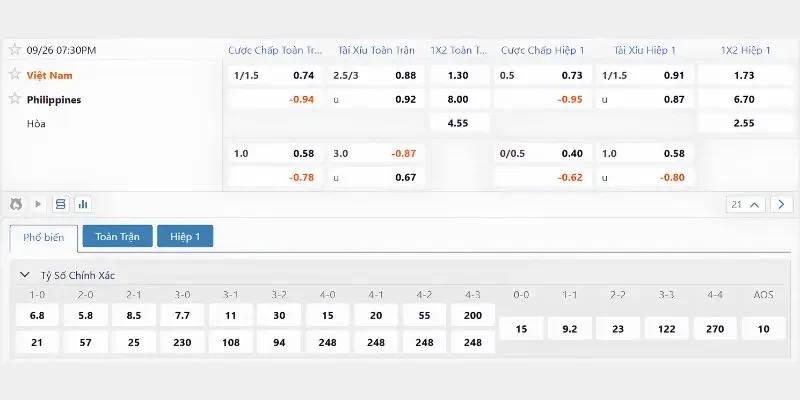800x400 pixels.
Task: Select Philippines team name
Action: [x=54, y=100]
